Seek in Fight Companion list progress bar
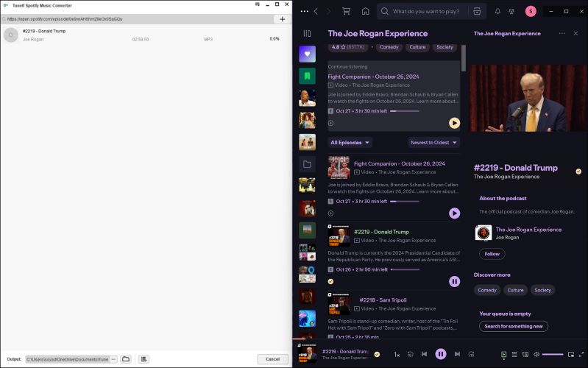Screen dimensions: 588x368 click(405, 202)
